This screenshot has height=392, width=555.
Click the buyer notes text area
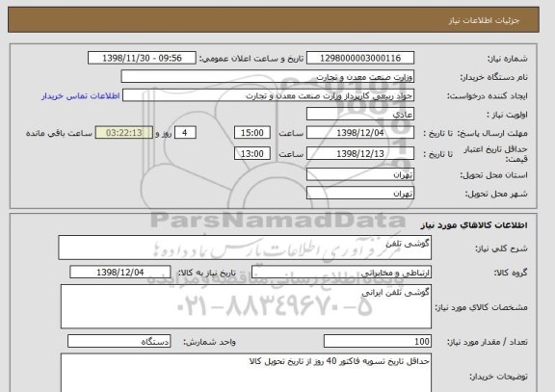point(246,373)
